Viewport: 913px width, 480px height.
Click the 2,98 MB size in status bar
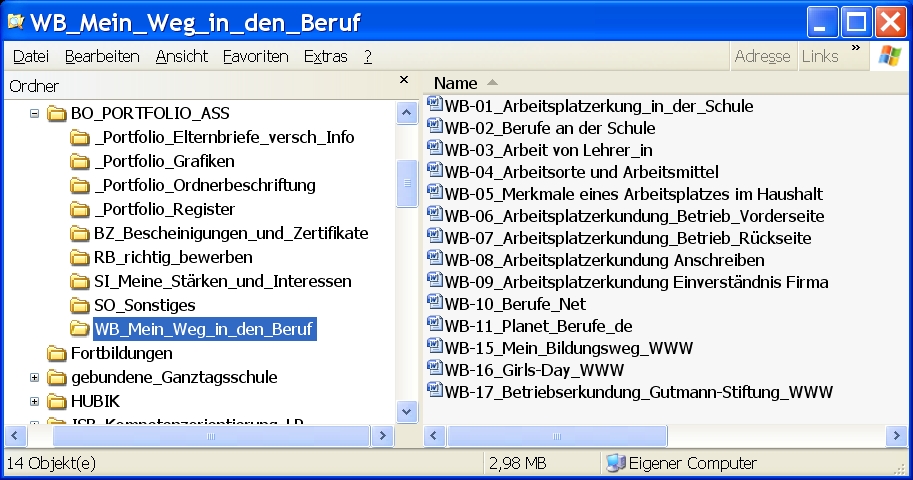518,463
